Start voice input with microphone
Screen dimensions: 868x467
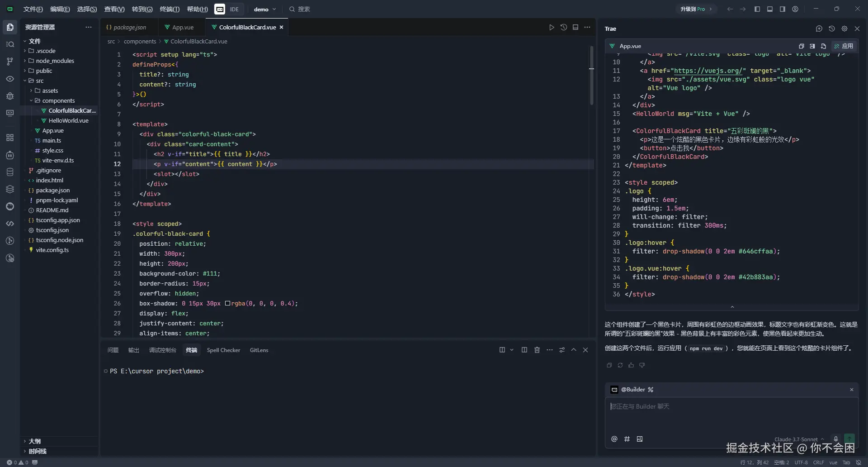836,439
